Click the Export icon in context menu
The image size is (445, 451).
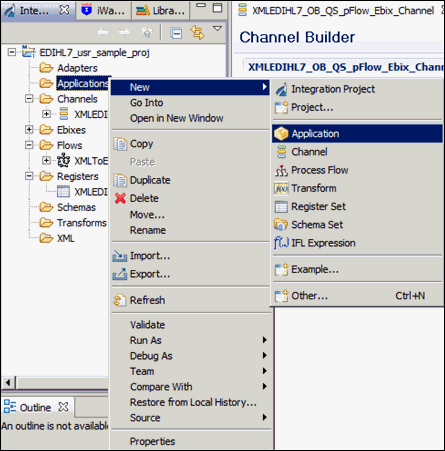[120, 274]
